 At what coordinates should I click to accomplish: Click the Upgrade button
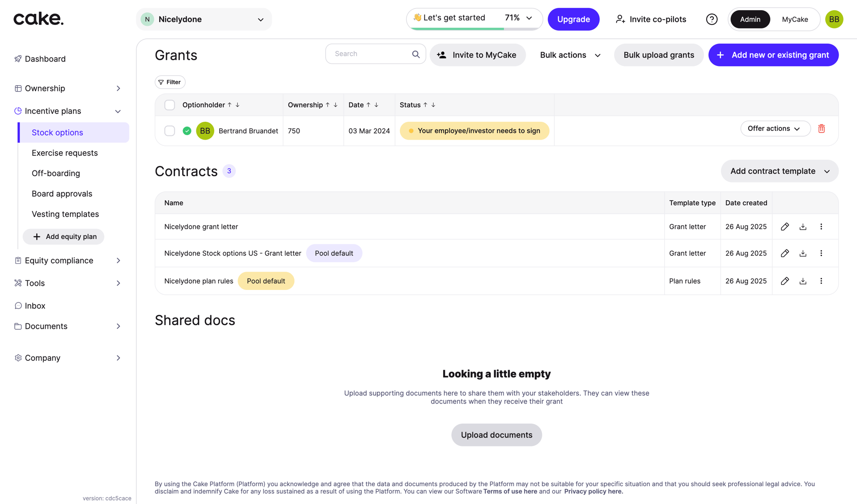[x=574, y=19]
